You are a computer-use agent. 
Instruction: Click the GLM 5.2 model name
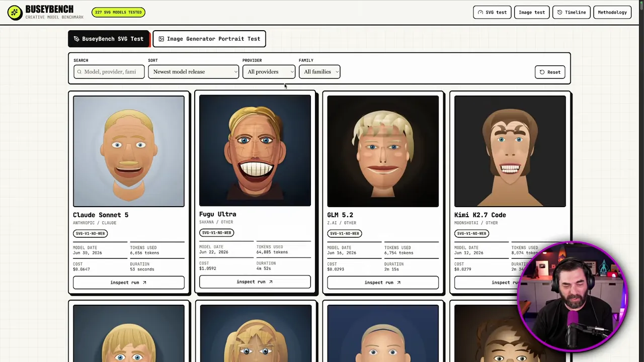click(340, 215)
